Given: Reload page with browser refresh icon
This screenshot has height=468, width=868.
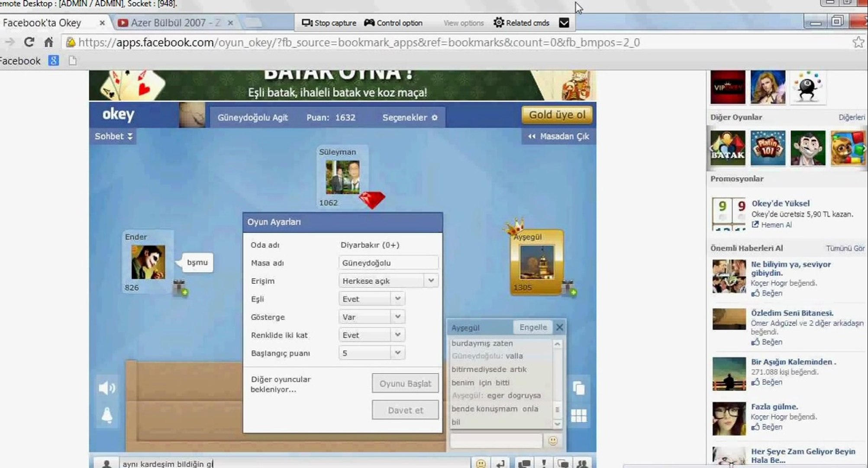Looking at the screenshot, I should pos(29,42).
